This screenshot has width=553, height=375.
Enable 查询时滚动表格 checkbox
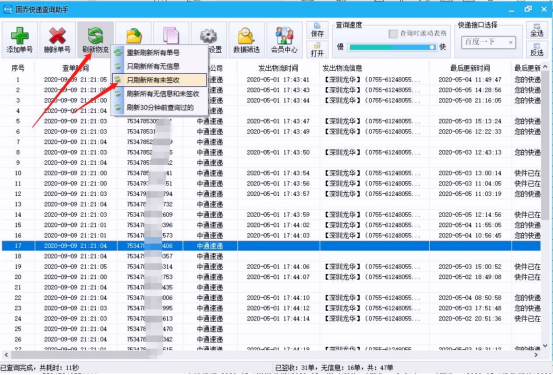[393, 34]
